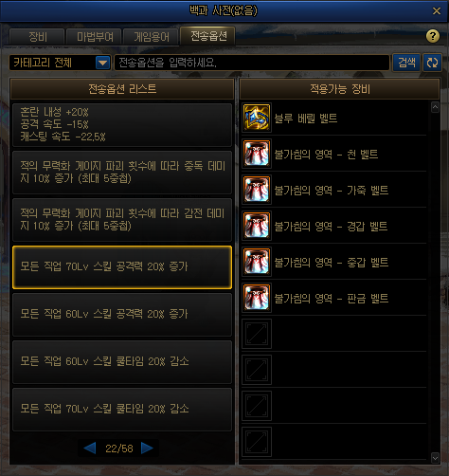
Task: Go to previous page with left arrow
Action: pyautogui.click(x=90, y=449)
